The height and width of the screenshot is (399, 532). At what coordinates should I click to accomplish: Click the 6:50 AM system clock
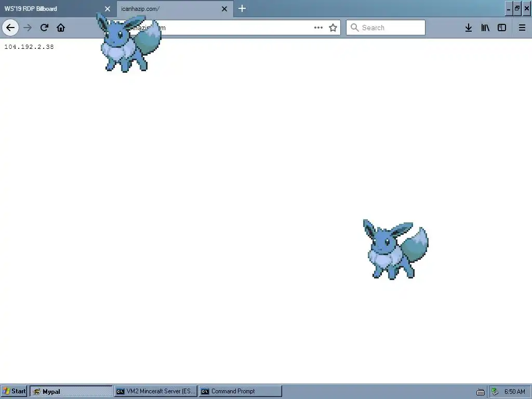514,392
